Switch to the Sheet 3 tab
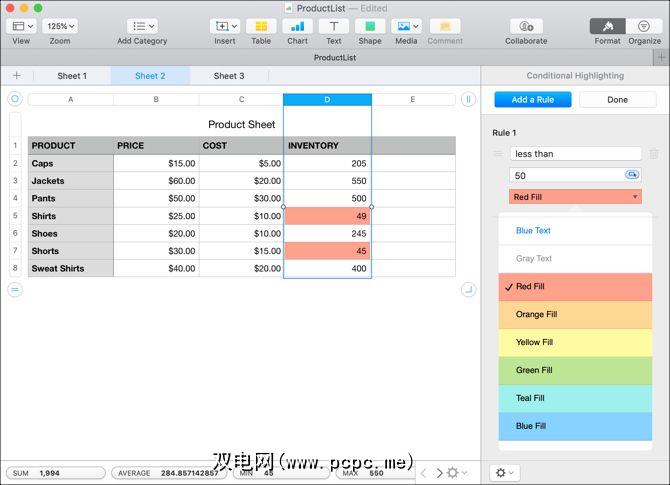This screenshot has height=485, width=670. pos(228,76)
